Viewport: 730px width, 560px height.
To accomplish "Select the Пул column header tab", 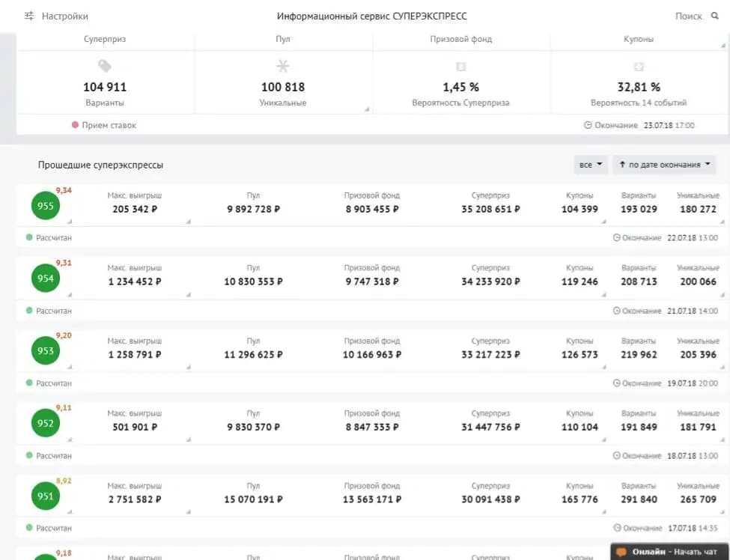I will 282,39.
